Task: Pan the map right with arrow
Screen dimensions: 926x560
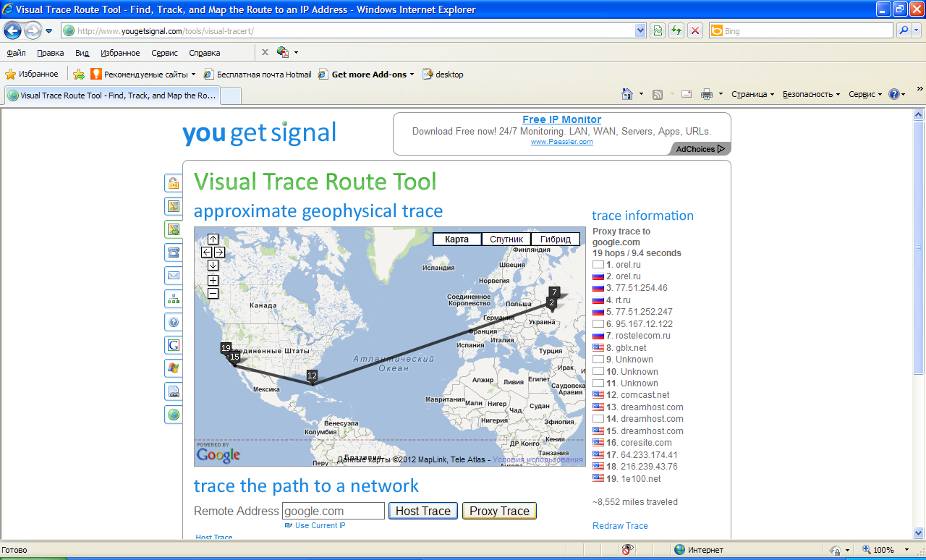Action: 219,253
